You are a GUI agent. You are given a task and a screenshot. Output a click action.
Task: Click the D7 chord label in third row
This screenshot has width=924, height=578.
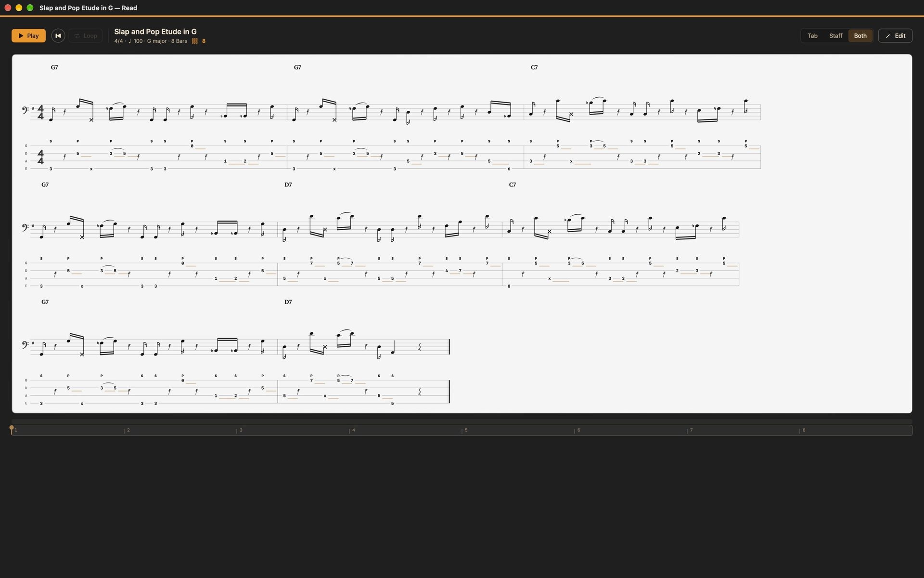coord(288,302)
